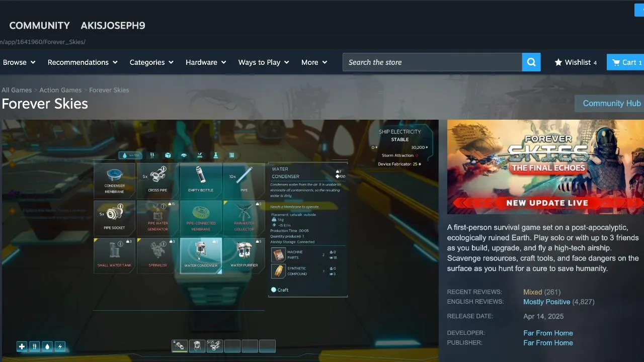Click the magnifier search button
644x362 pixels.
pos(531,62)
